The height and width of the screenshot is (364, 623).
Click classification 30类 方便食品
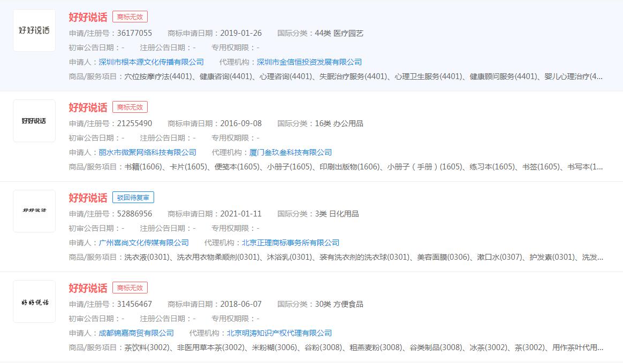339,304
